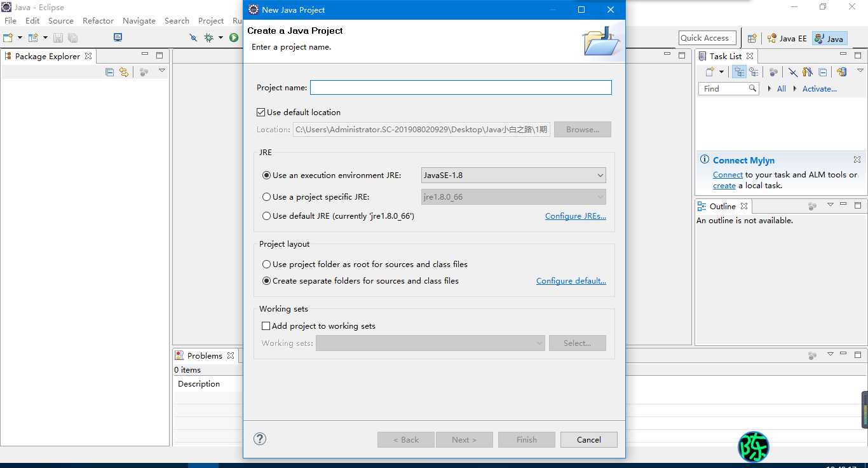868x468 pixels.
Task: Click the search magnifier in Find box
Action: pyautogui.click(x=753, y=88)
